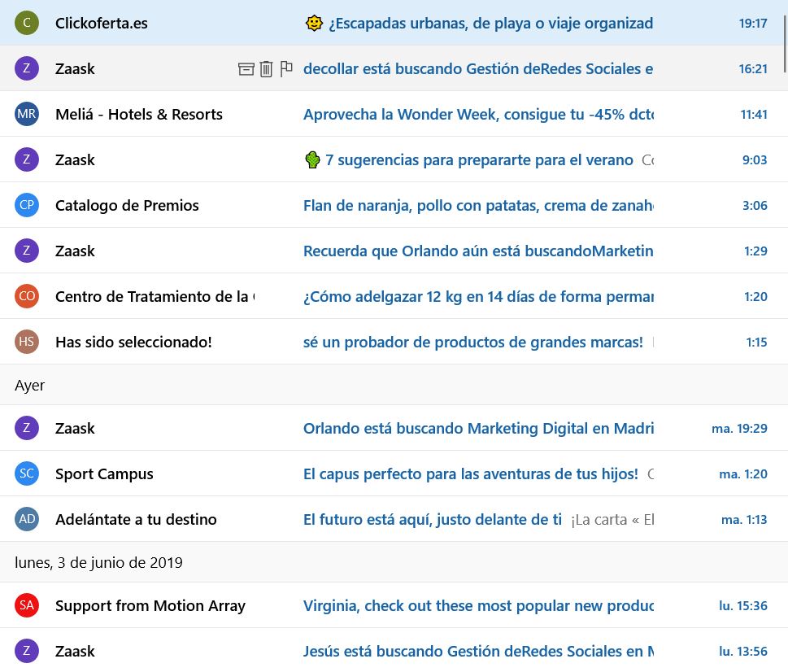The width and height of the screenshot is (788, 672).
Task: Select sender Has sido seleccionado!
Action: coord(133,343)
